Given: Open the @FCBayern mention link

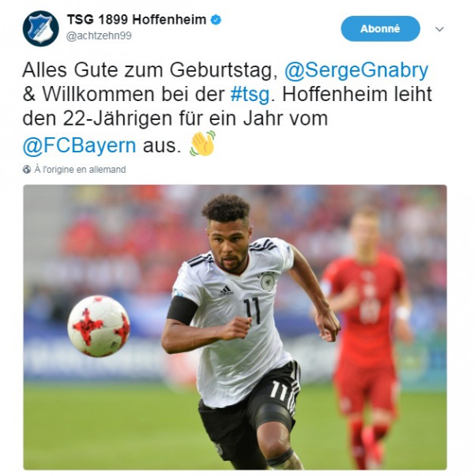Looking at the screenshot, I should point(79,146).
